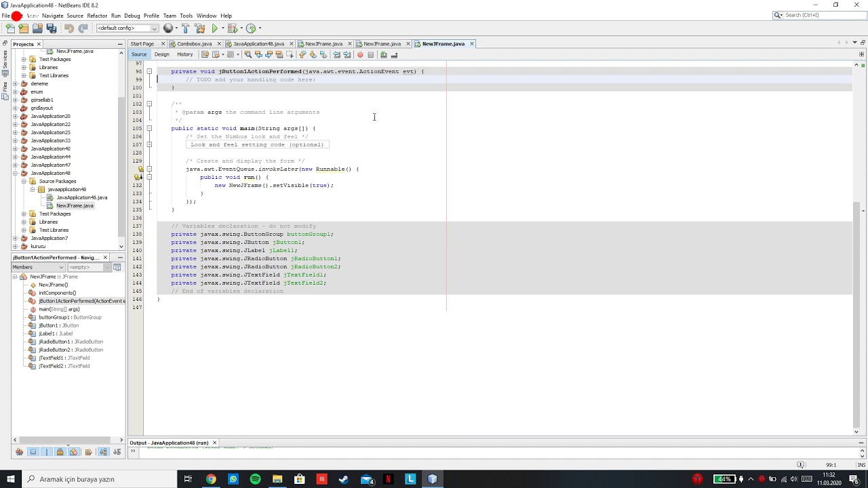The width and height of the screenshot is (868, 488).
Task: Switch to History view
Action: (184, 55)
